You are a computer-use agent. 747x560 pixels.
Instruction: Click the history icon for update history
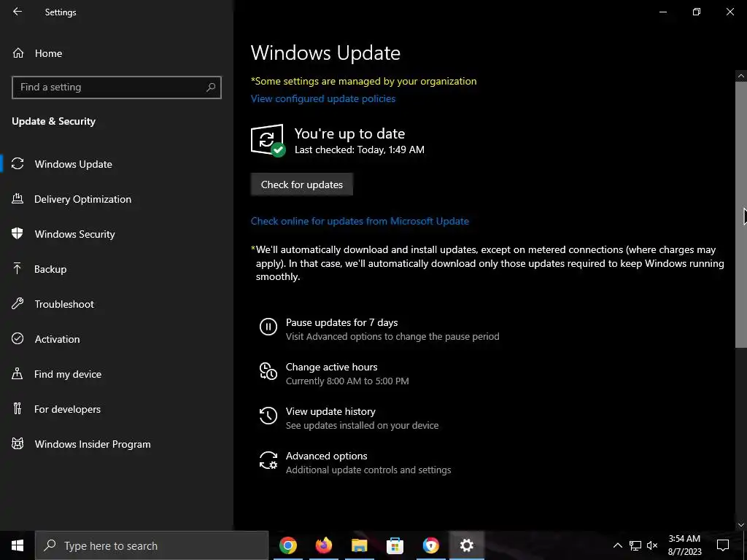pyautogui.click(x=268, y=416)
